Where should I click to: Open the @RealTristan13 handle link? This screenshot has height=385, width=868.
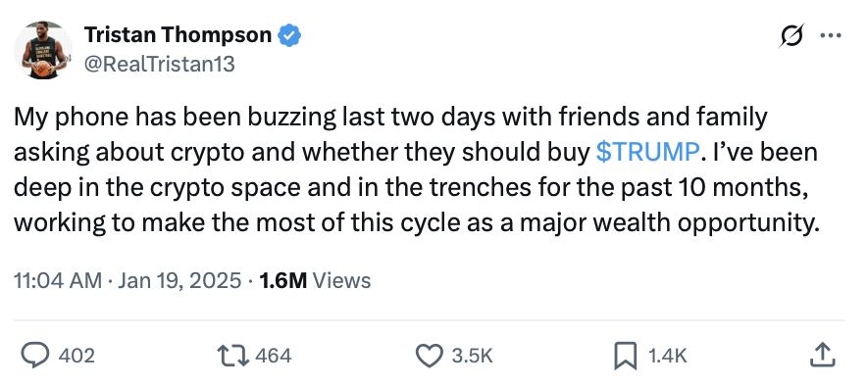pos(160,65)
